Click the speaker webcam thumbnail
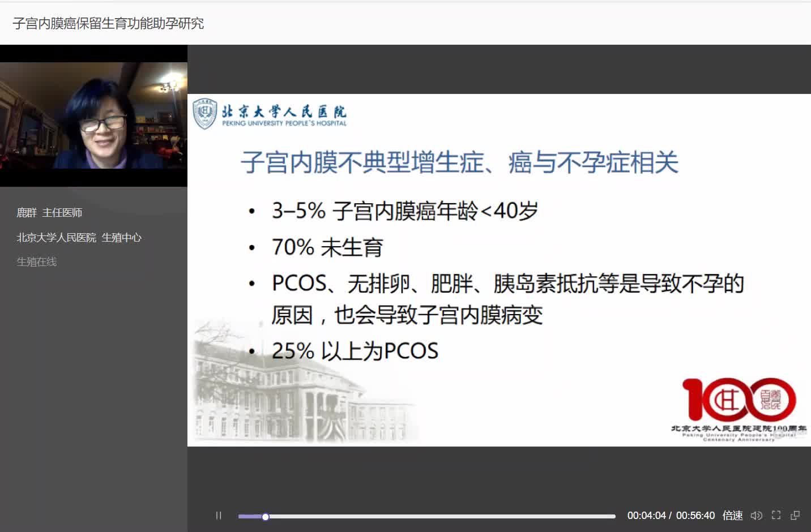The height and width of the screenshot is (532, 811). pos(93,115)
